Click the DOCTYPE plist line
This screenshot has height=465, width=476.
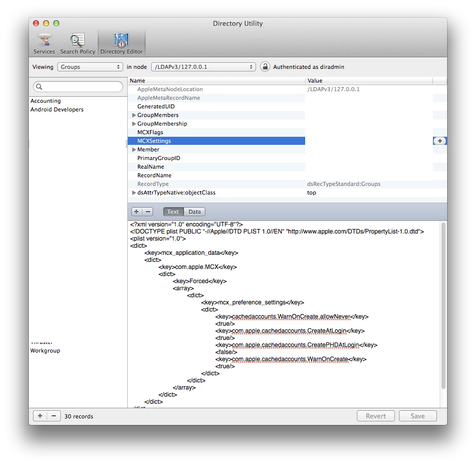click(277, 231)
